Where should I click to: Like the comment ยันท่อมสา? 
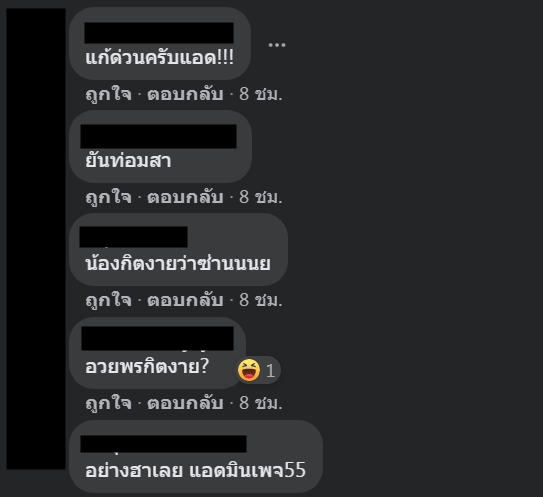pos(108,197)
